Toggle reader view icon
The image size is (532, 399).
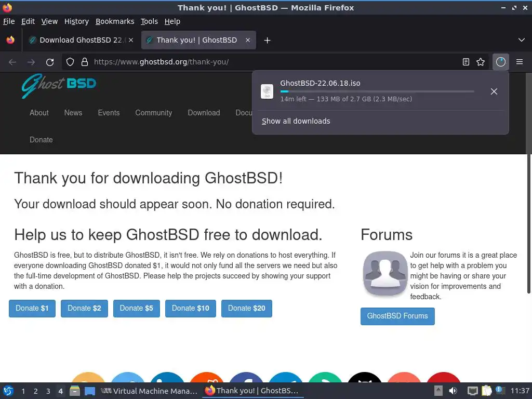tap(466, 62)
